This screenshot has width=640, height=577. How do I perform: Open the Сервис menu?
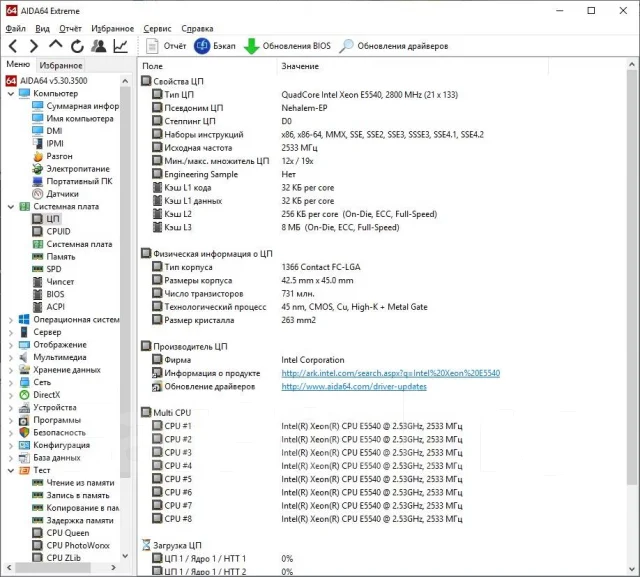pos(157,29)
